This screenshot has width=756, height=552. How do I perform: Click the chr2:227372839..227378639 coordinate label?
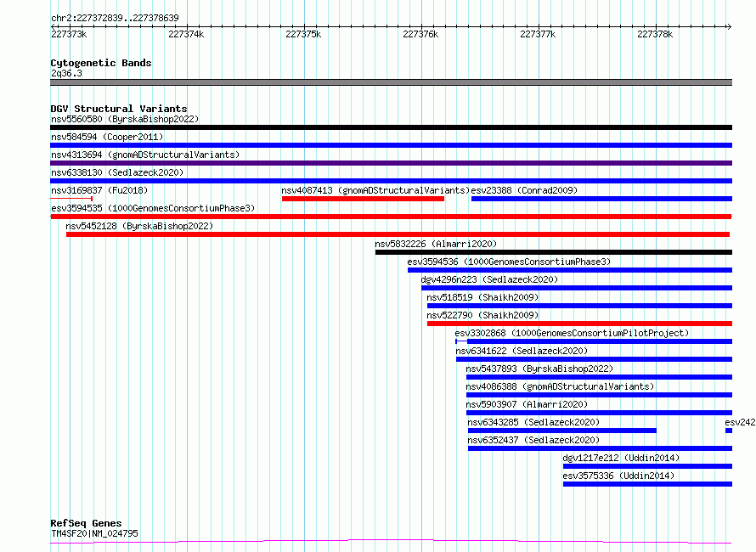click(115, 18)
